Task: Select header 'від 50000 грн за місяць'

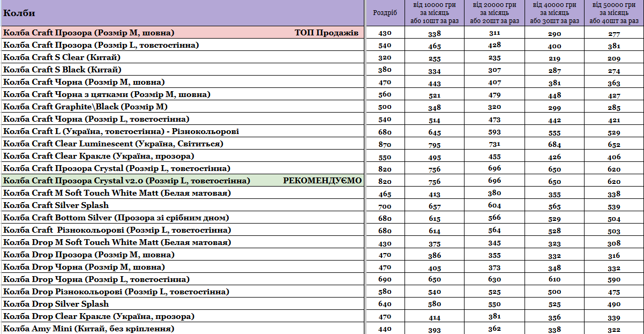Action: coord(614,12)
